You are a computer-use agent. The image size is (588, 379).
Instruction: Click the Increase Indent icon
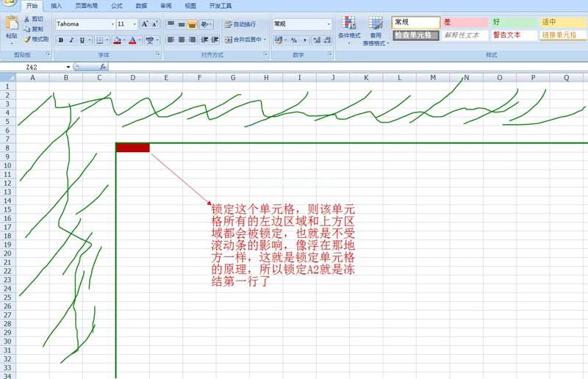coord(215,40)
